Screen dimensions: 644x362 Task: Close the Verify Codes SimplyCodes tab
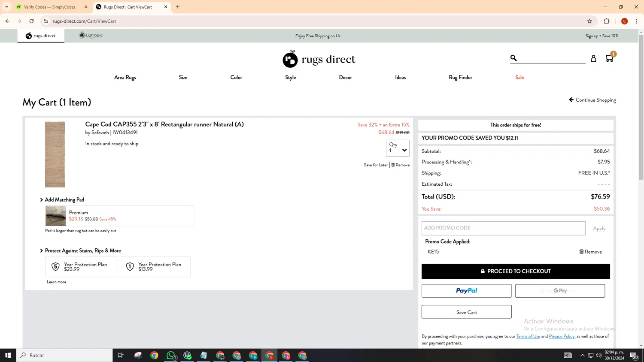(x=86, y=7)
